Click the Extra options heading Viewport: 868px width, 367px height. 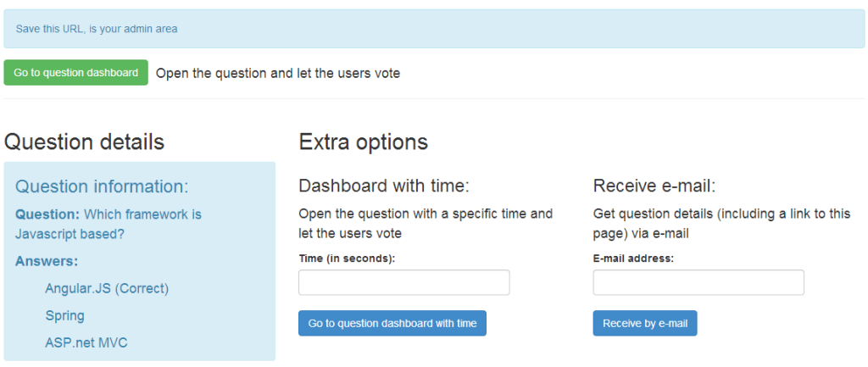coord(363,142)
